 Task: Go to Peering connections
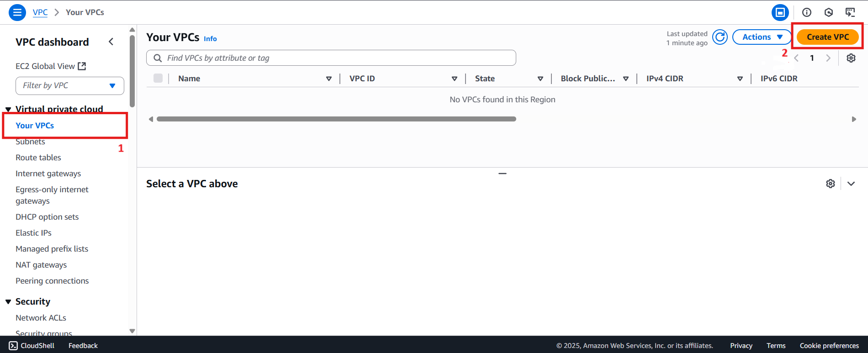pos(52,281)
